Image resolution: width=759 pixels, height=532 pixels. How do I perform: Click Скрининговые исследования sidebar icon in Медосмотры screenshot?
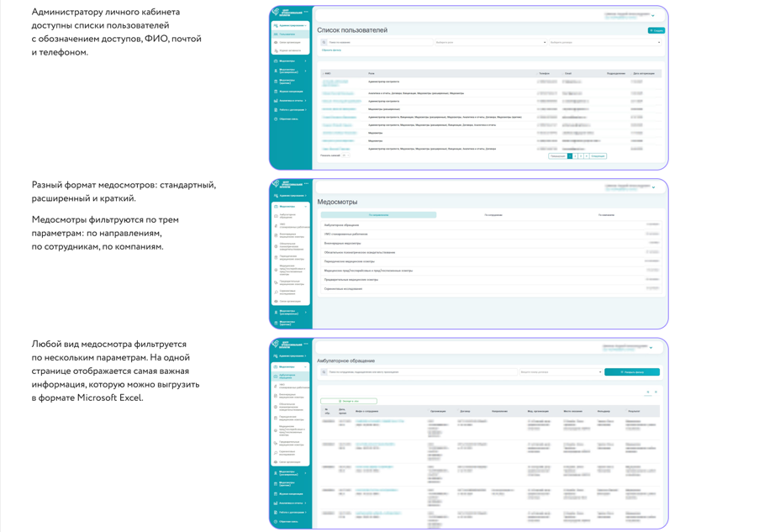[276, 292]
